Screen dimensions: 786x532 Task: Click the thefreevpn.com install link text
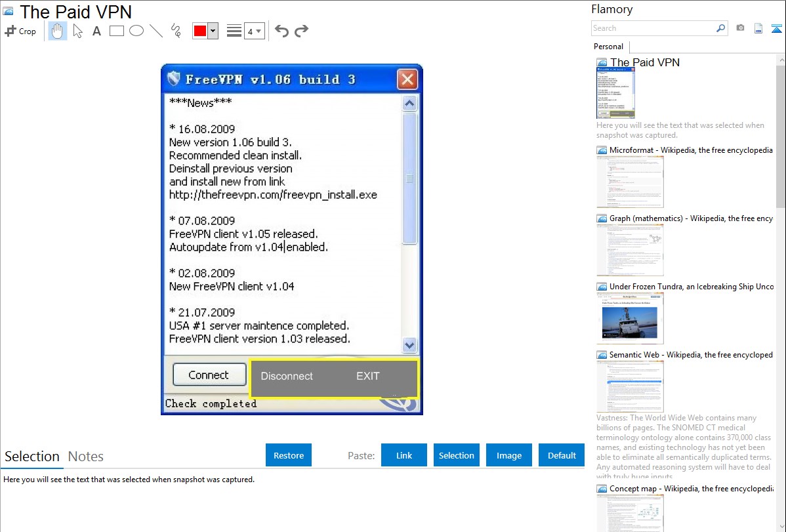pos(273,195)
